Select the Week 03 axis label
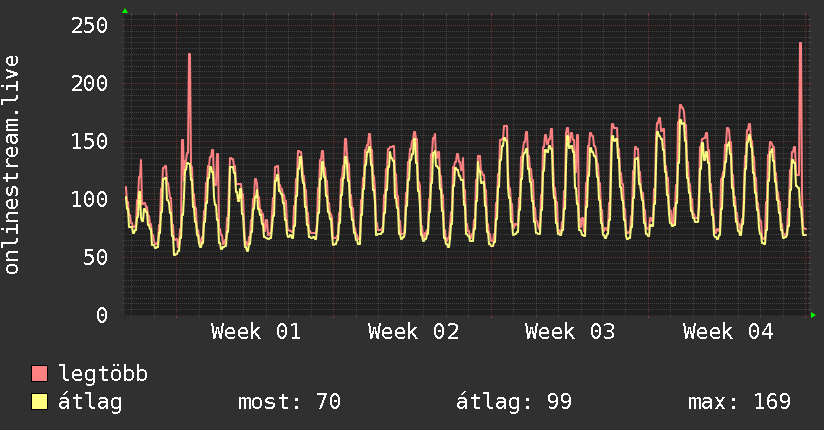824x430 pixels. click(570, 332)
